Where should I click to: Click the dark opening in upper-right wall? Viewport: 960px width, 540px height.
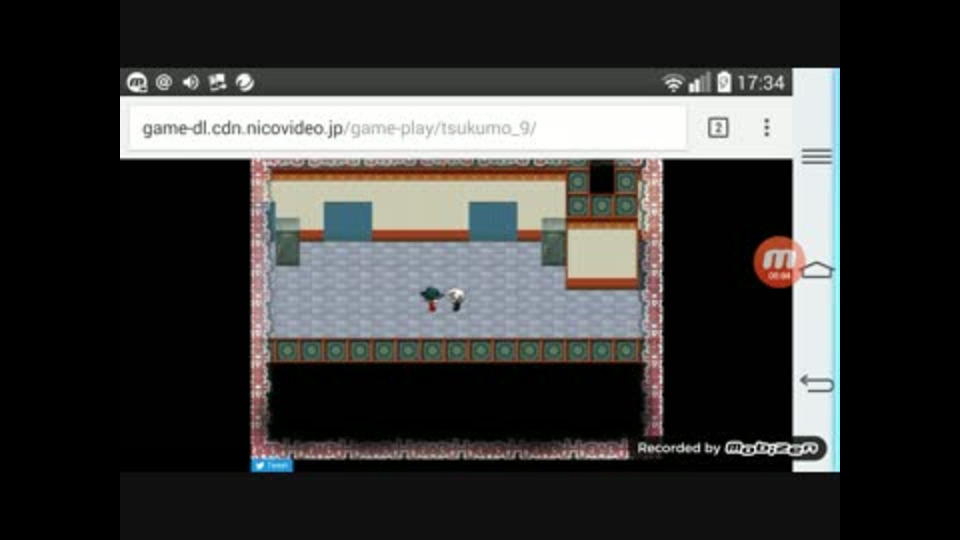click(x=602, y=178)
